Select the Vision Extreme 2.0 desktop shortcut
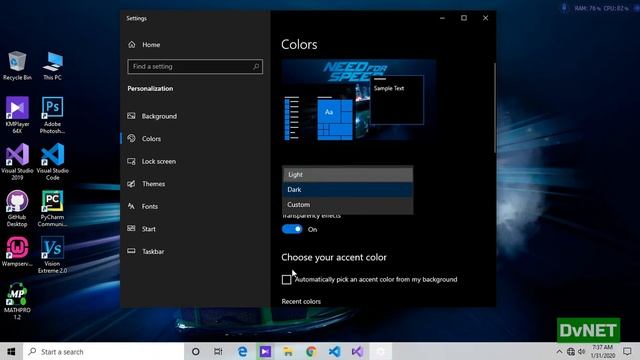The width and height of the screenshot is (640, 360). (52, 255)
